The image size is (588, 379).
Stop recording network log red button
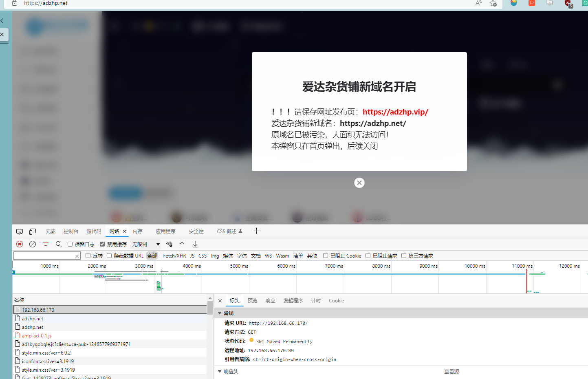click(20, 244)
